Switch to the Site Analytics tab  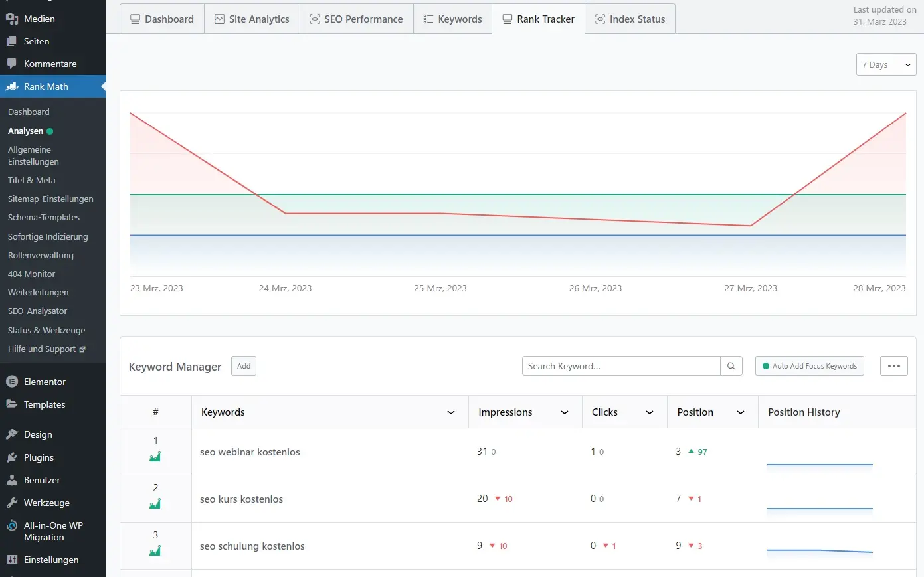point(252,19)
